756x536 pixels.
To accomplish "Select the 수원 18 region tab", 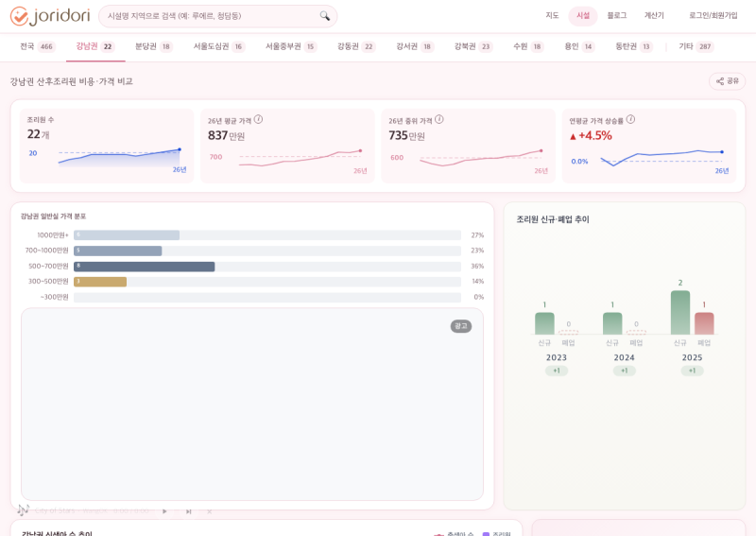I will 528,46.
